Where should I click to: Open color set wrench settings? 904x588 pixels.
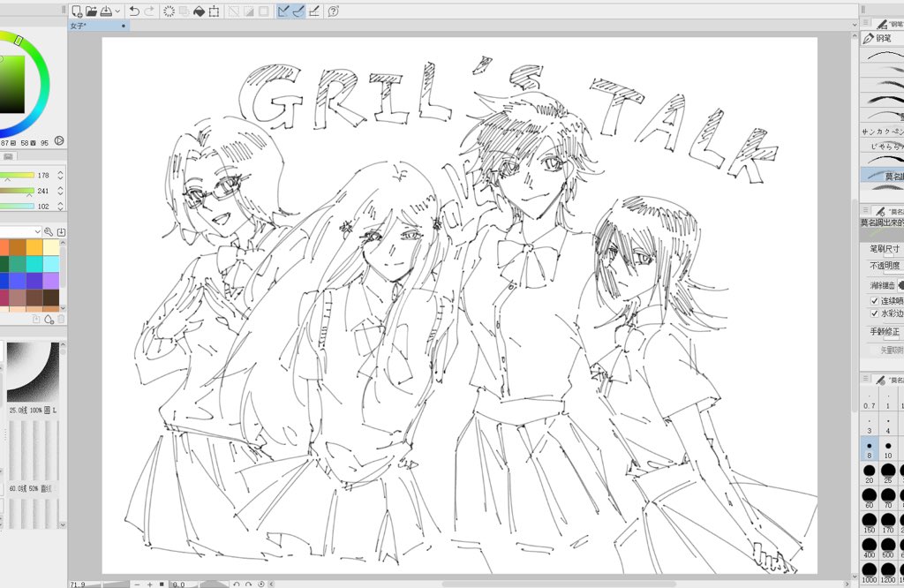tap(49, 231)
